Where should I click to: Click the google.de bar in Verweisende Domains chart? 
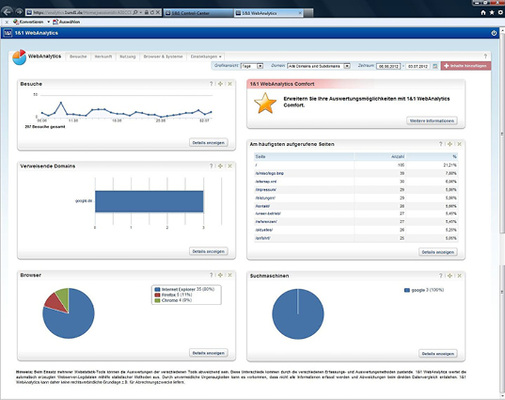click(x=149, y=201)
